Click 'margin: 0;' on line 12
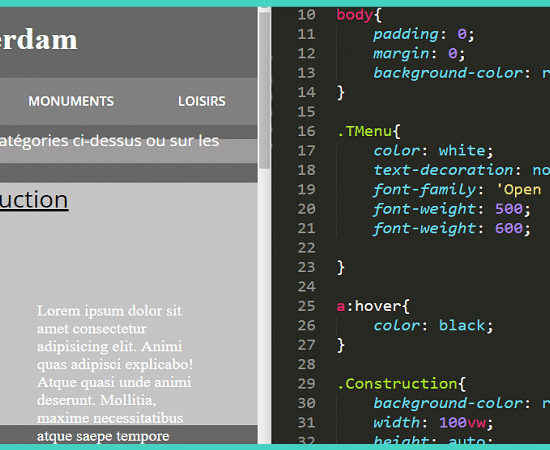 419,54
